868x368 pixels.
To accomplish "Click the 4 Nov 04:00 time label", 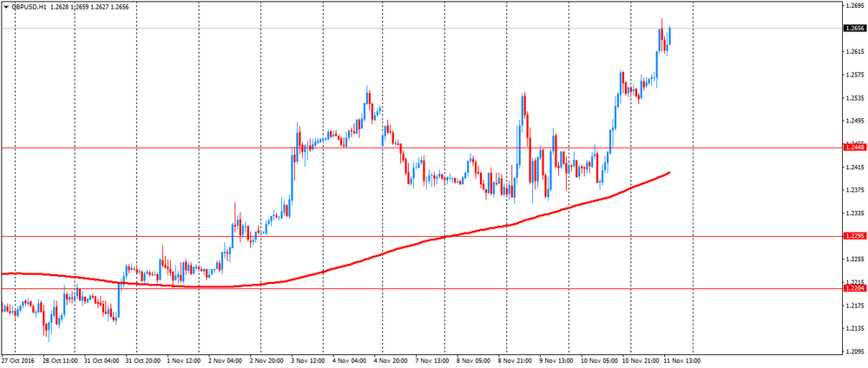I will tap(349, 361).
